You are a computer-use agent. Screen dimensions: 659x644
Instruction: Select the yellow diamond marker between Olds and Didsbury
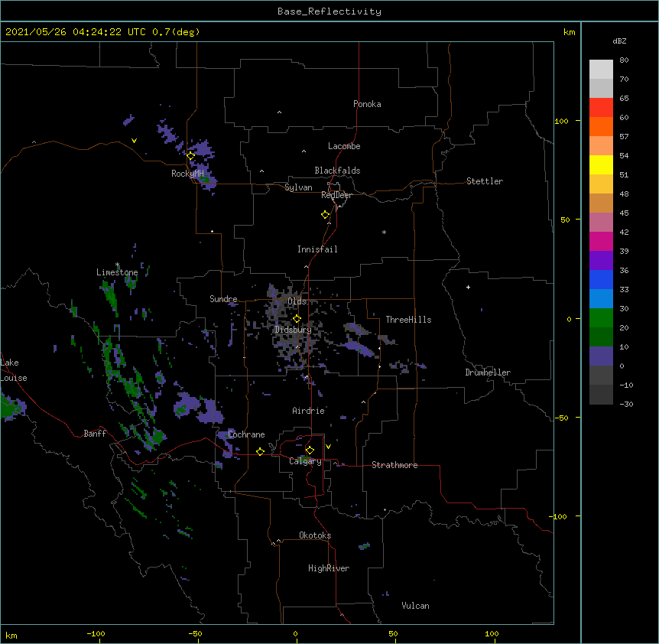pos(297,319)
